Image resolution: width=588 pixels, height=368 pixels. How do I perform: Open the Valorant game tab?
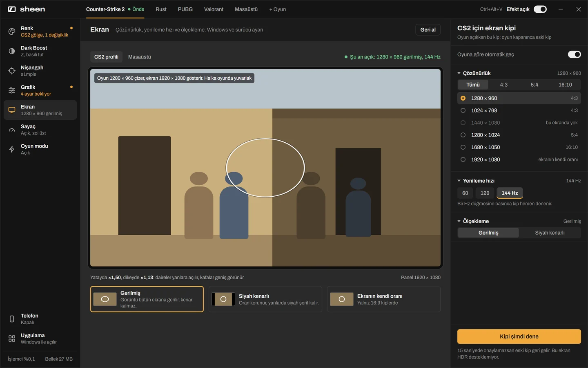[214, 9]
